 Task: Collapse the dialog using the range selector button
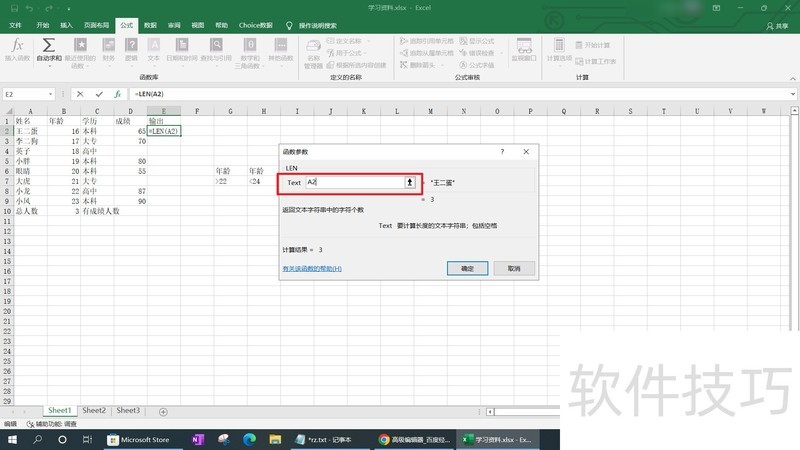click(410, 182)
